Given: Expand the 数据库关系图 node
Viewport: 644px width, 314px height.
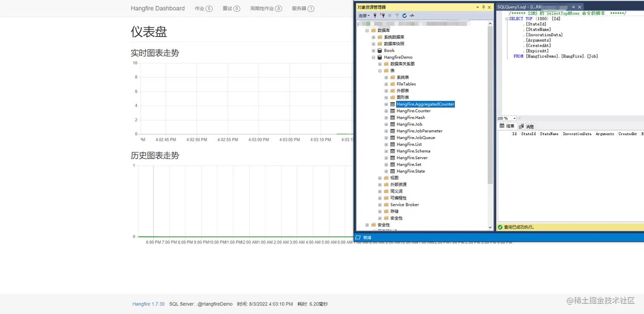Looking at the screenshot, I should [x=380, y=64].
